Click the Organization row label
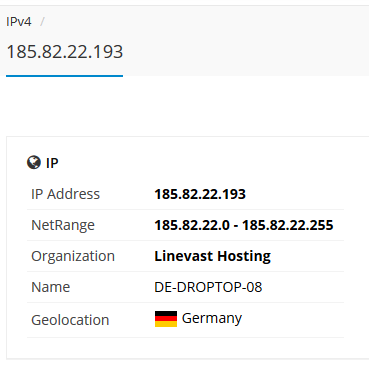The height and width of the screenshot is (366, 369). tap(73, 256)
